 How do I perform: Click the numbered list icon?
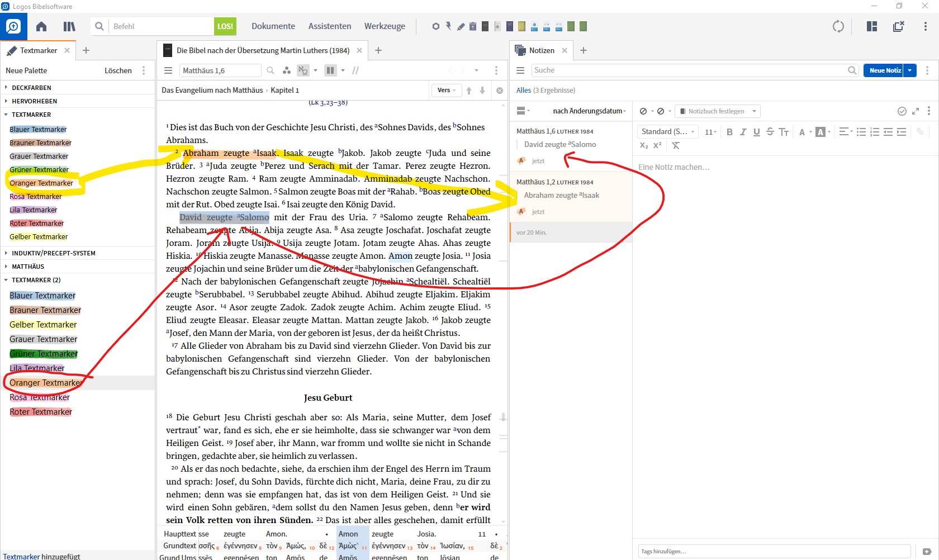pyautogui.click(x=875, y=132)
